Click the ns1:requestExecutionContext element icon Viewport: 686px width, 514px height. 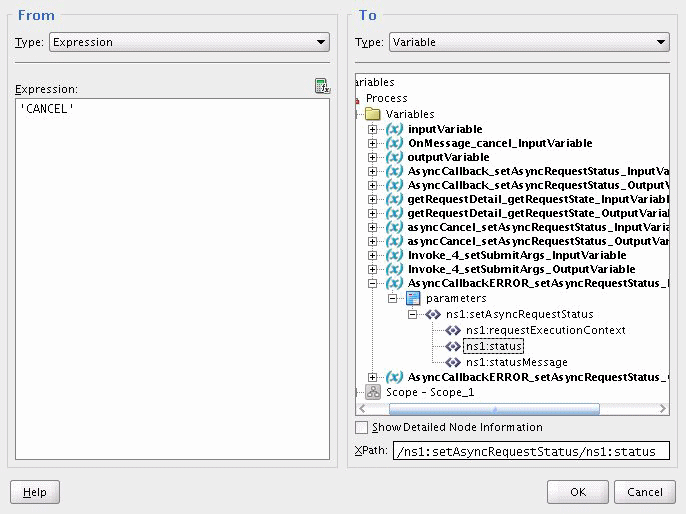click(x=453, y=330)
